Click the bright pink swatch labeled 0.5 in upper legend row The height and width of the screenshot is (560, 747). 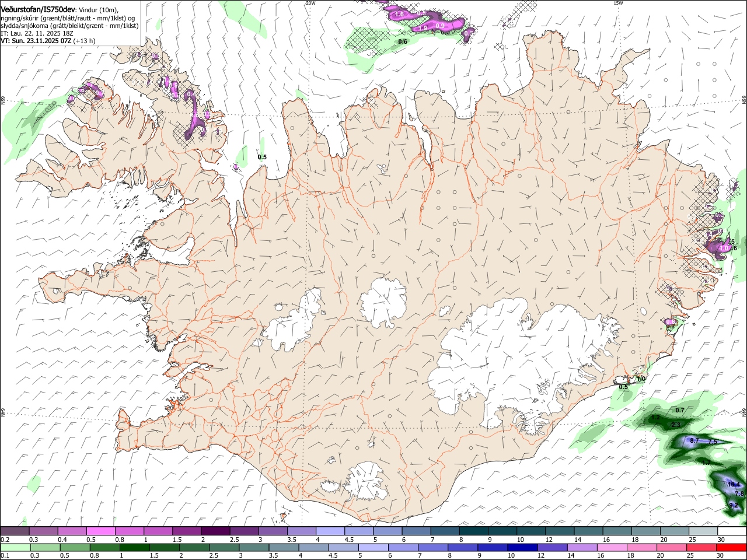(100, 531)
